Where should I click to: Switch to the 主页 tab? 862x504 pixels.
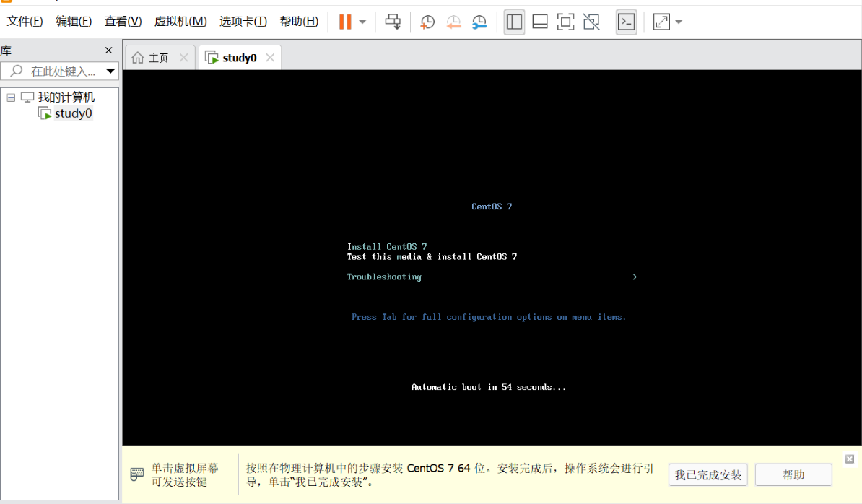(x=159, y=58)
